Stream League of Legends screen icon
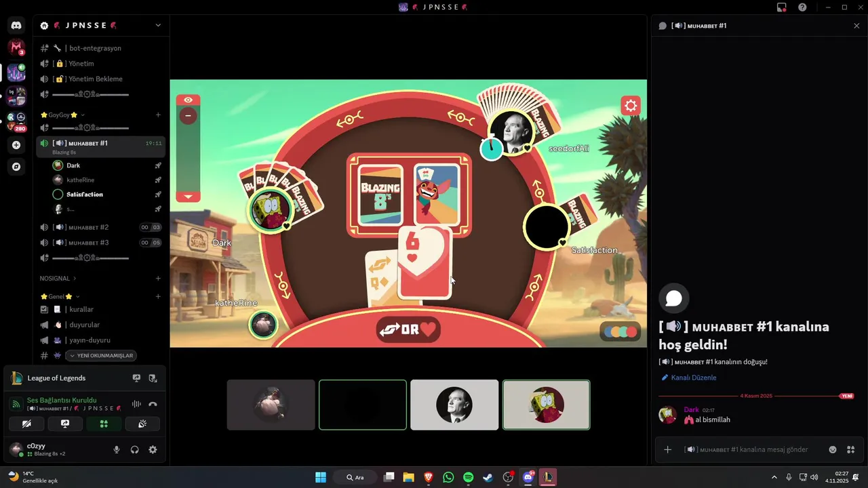This screenshot has width=868, height=488. 136,378
